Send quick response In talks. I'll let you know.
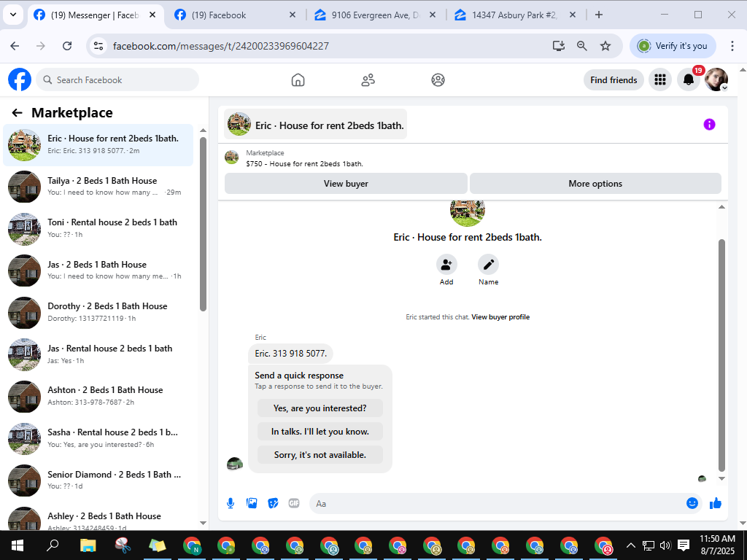The height and width of the screenshot is (560, 747). pos(320,432)
